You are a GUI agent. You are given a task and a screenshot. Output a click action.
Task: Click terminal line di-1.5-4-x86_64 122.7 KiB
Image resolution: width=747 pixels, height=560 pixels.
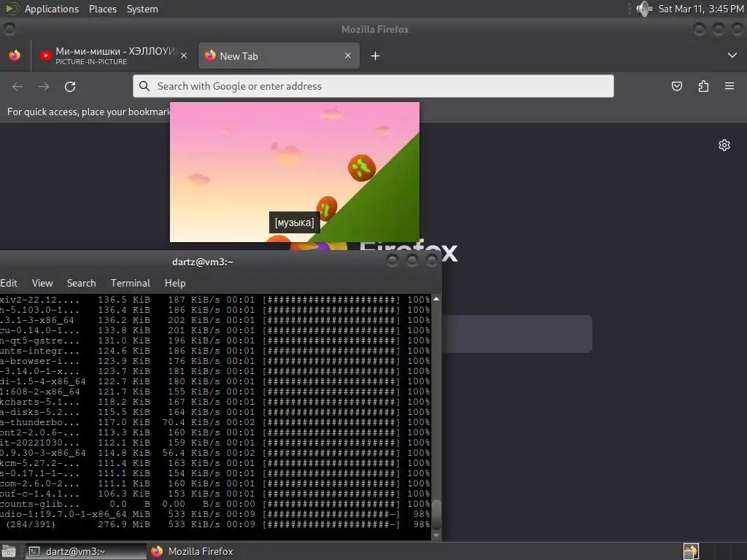coord(215,381)
